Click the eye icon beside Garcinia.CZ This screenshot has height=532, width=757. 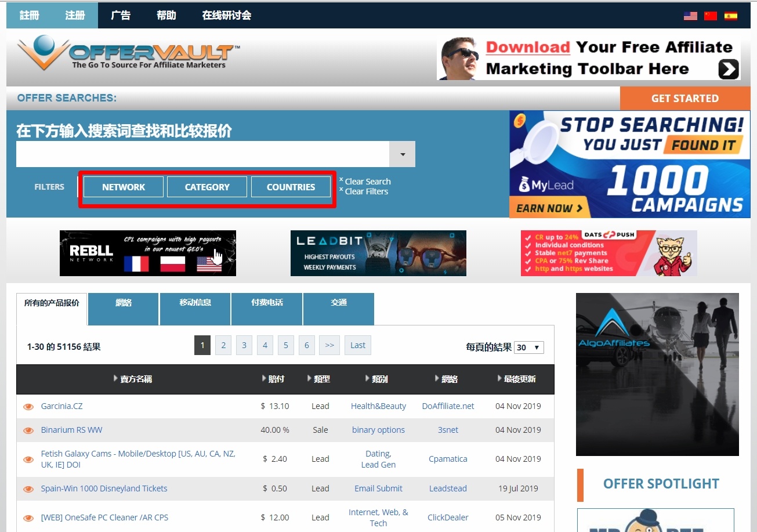click(x=28, y=407)
